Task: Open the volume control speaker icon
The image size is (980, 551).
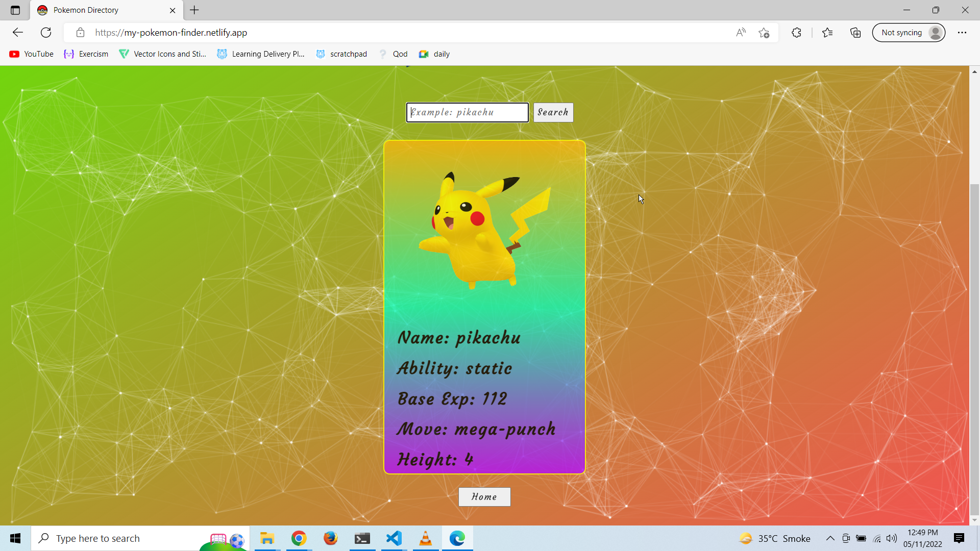Action: (892, 538)
